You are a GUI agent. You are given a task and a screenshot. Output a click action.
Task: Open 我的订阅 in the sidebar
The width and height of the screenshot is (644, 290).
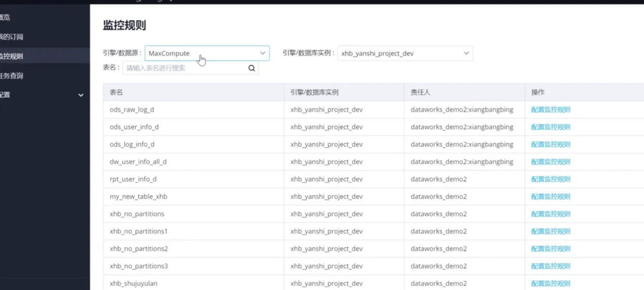(x=11, y=37)
